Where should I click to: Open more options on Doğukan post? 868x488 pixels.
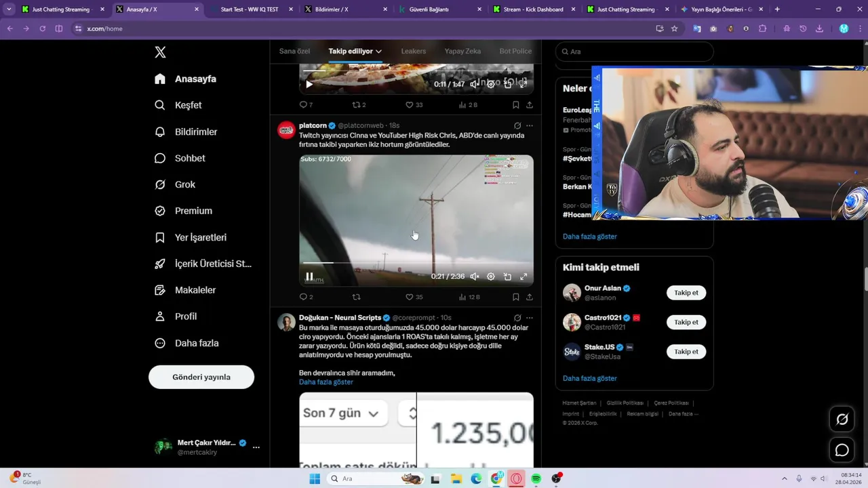pos(530,317)
